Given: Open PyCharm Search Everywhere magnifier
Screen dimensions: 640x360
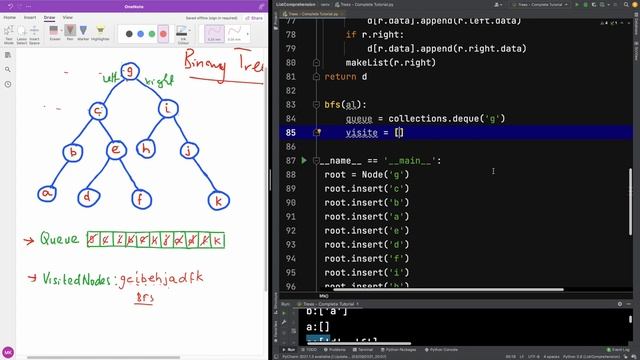Looking at the screenshot, I should click(x=626, y=4).
